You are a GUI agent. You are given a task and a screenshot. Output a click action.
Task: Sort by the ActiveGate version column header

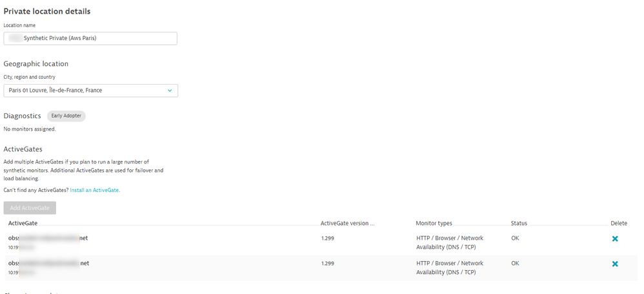[x=347, y=224]
